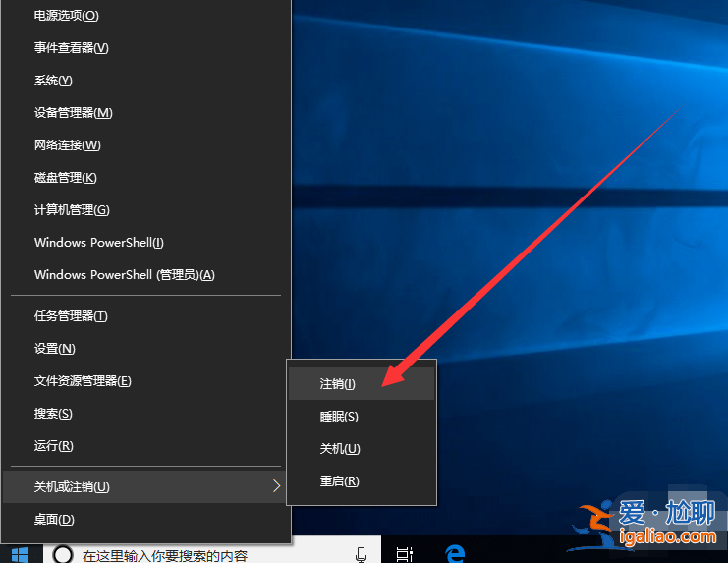Choose 关机(U) in the submenu
728x563 pixels.
362,449
